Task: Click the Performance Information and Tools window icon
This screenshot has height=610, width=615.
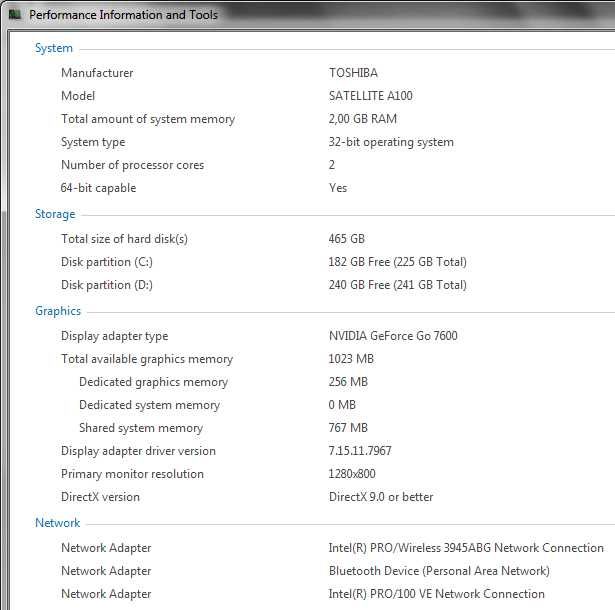Action: [15, 15]
